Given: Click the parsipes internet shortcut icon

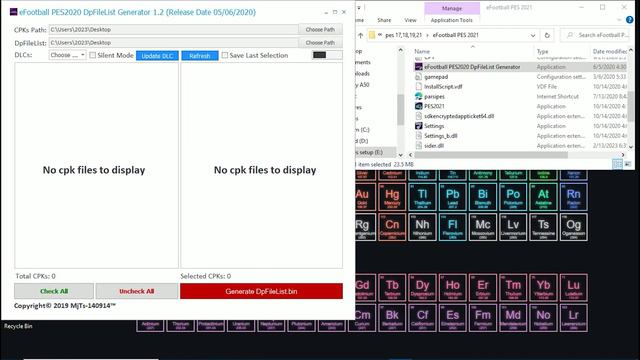Looking at the screenshot, I should pyautogui.click(x=418, y=96).
